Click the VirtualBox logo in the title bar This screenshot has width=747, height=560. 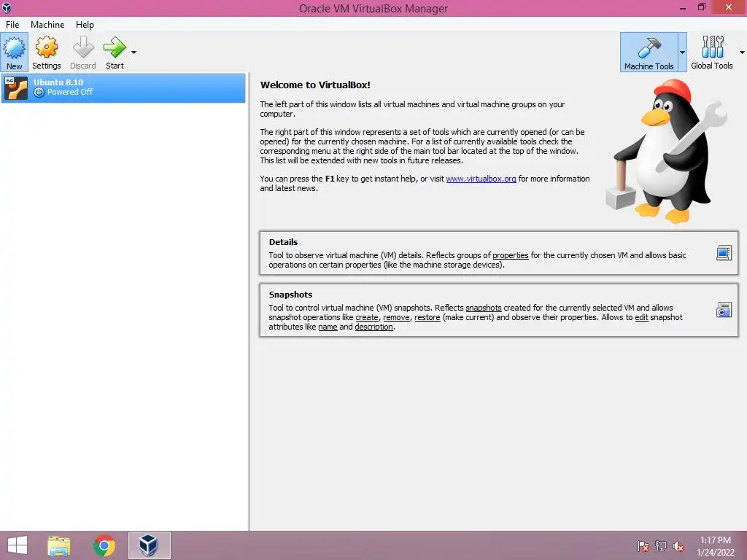click(7, 7)
